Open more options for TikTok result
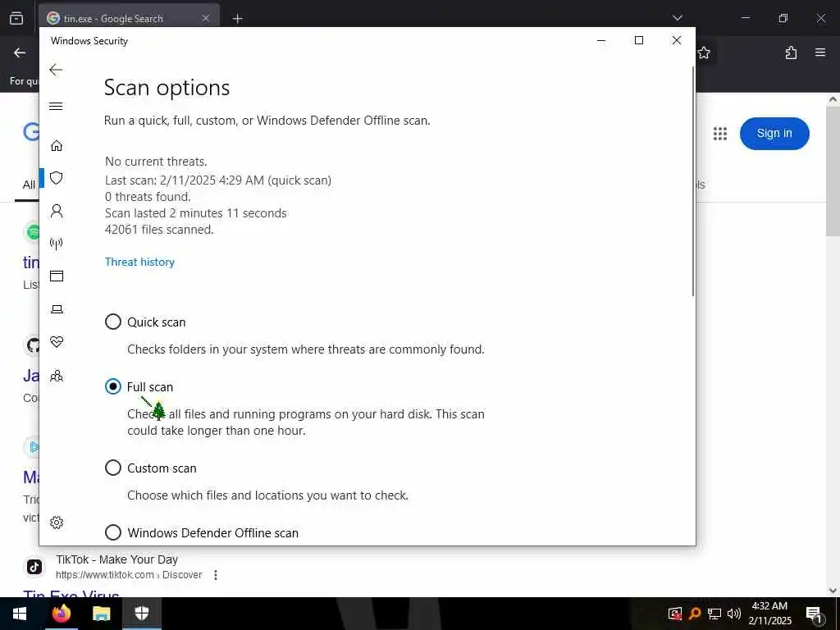This screenshot has height=630, width=840. 216,575
